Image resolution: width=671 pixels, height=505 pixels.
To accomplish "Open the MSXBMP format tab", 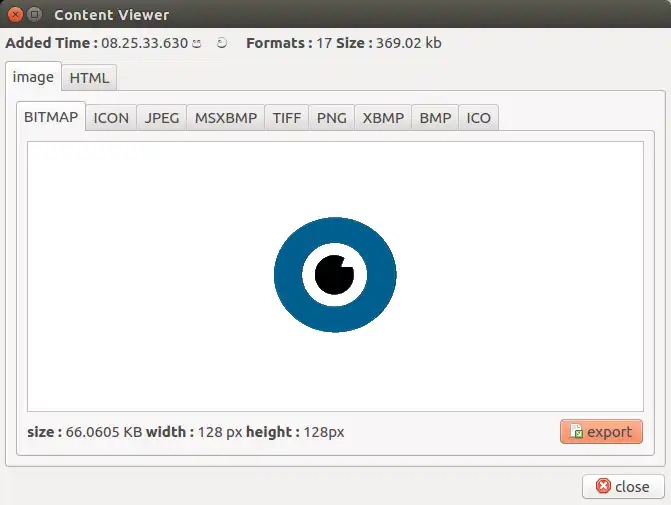I will (x=226, y=118).
